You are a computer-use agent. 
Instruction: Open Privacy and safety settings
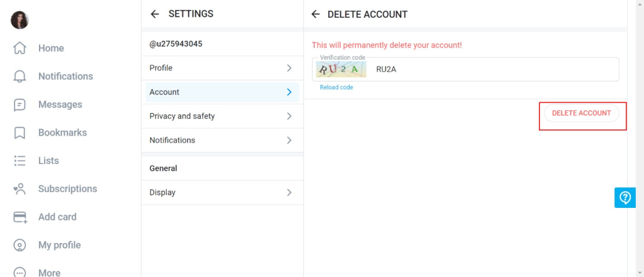pos(222,116)
